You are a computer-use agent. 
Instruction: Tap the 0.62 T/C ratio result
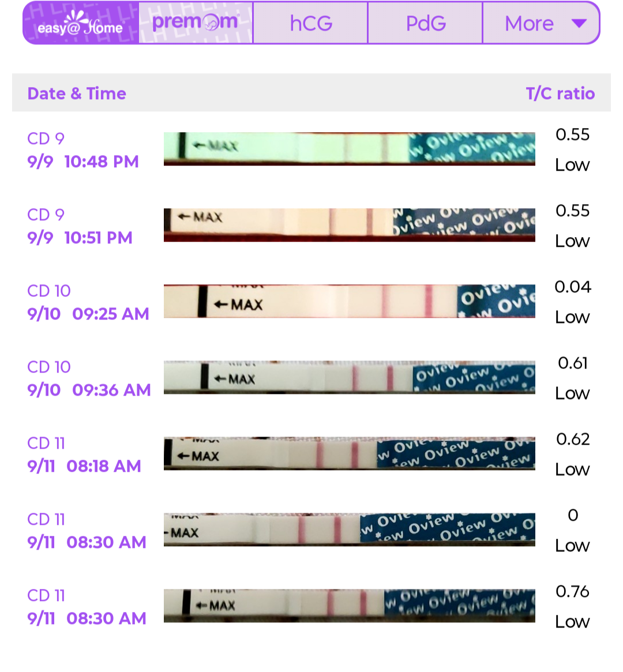[x=572, y=439]
